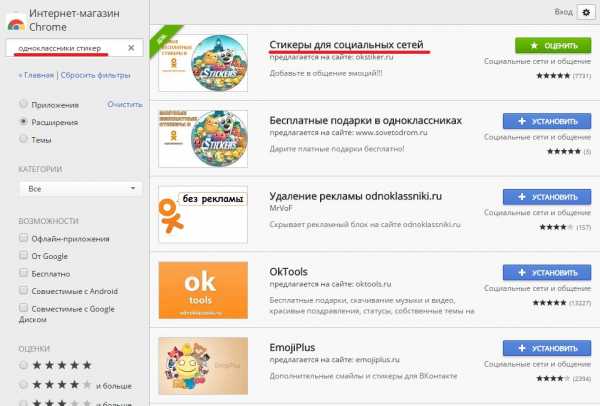This screenshot has height=406, width=600.
Task: Install the EmojiPlus extension
Action: pyautogui.click(x=547, y=348)
